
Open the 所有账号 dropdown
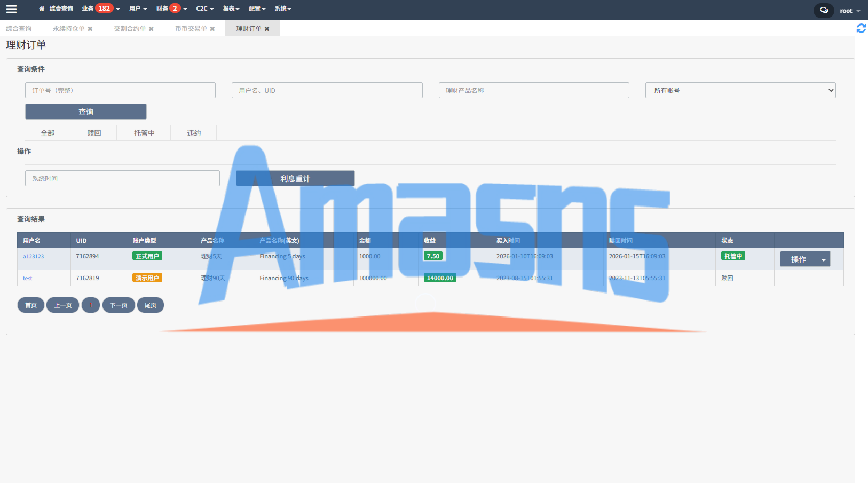point(740,90)
